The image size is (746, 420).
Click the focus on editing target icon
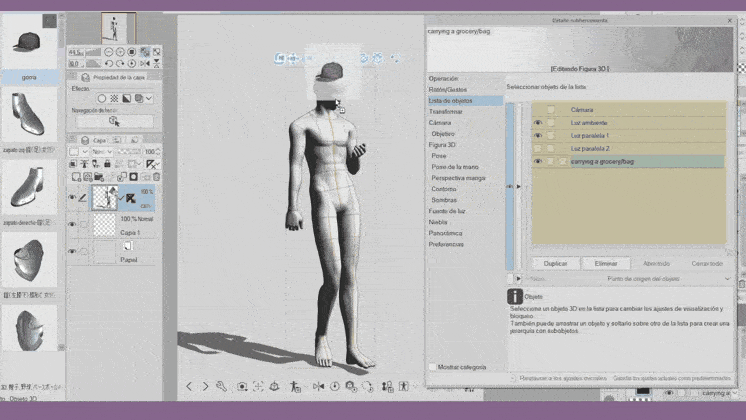click(x=258, y=386)
